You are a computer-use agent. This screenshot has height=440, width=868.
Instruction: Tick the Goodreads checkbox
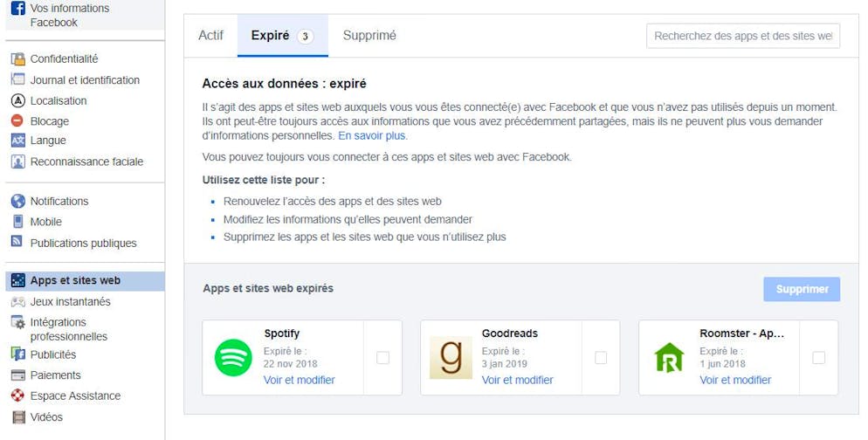601,358
